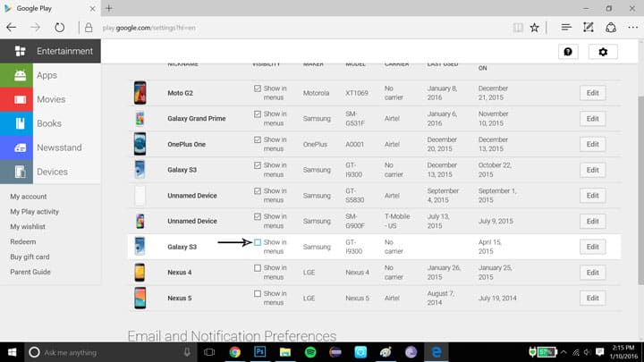Image resolution: width=644 pixels, height=362 pixels.
Task: Open Photoshop from the taskbar
Action: point(260,352)
